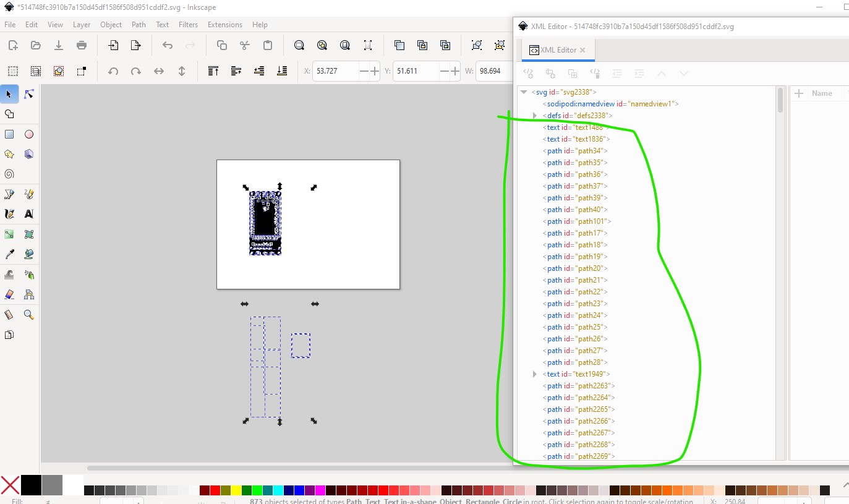Screen dimensions: 849x504
Task: Expand the text1949 node
Action: (535, 374)
